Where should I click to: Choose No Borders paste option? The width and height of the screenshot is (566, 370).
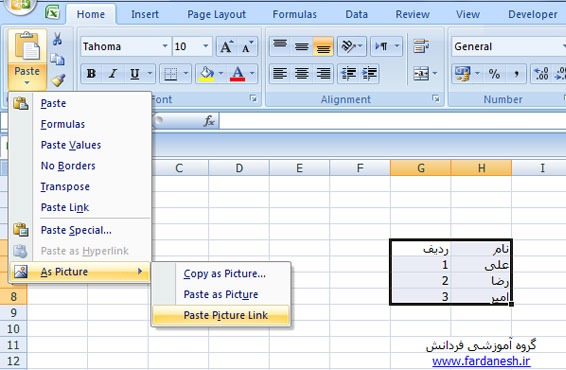[x=80, y=166]
